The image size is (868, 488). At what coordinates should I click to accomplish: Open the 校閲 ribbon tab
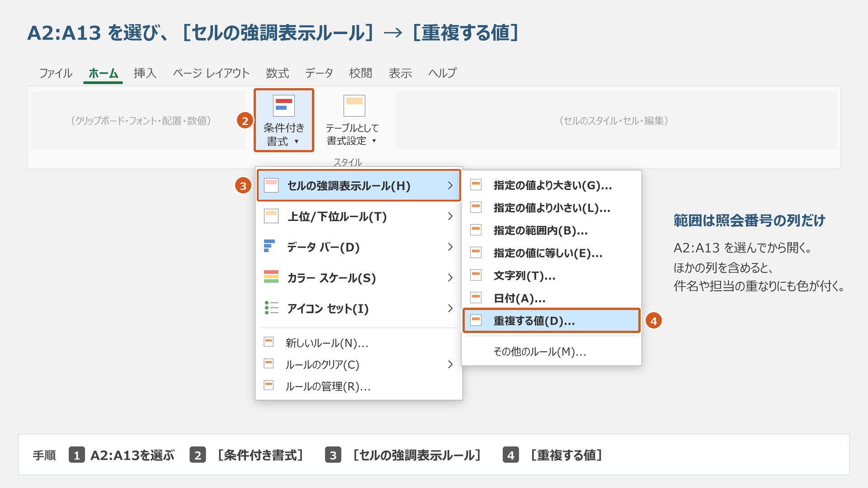(x=360, y=73)
